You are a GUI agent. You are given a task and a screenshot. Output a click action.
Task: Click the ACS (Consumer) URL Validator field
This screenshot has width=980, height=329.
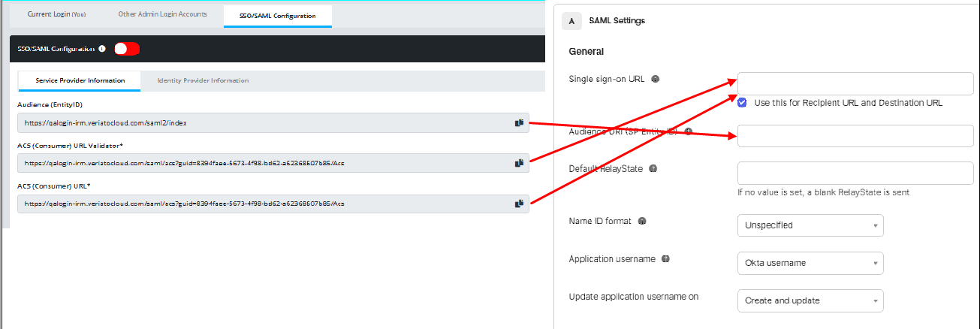273,162
